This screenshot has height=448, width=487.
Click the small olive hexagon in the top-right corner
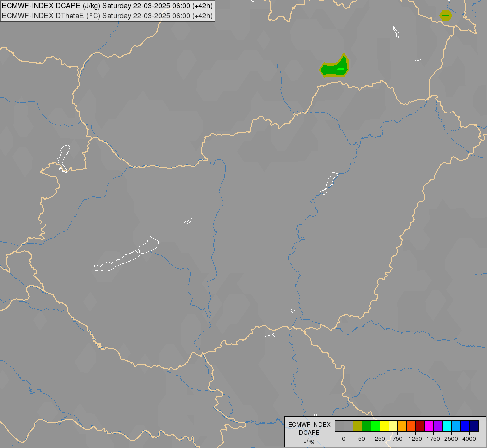coord(446,15)
